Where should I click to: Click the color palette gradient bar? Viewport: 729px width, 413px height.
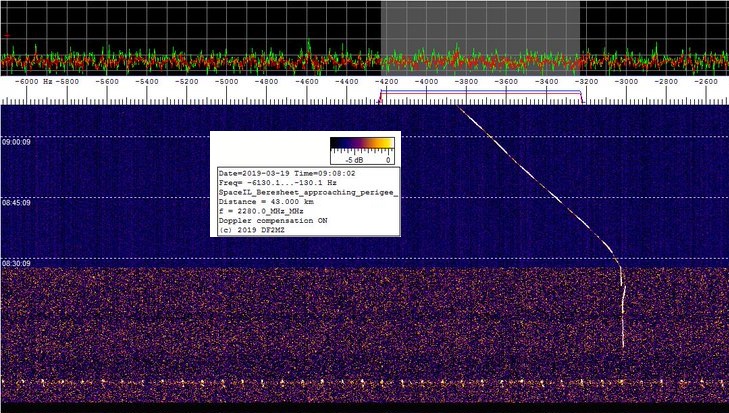click(x=362, y=143)
